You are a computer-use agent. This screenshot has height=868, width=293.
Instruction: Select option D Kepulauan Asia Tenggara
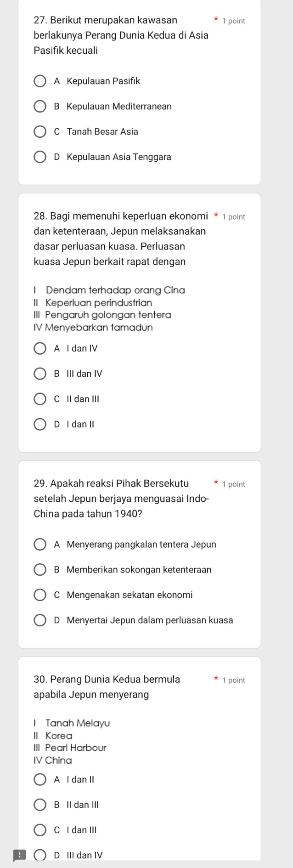click(40, 157)
